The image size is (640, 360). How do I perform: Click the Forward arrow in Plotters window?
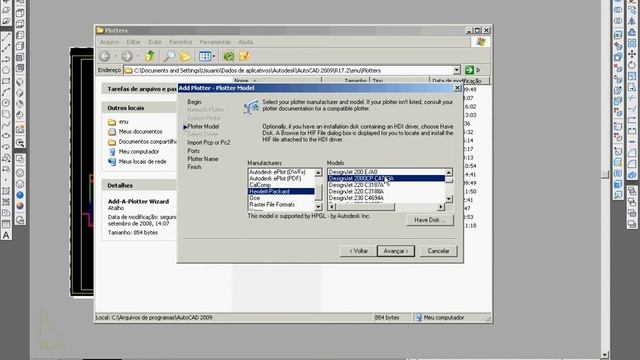click(127, 56)
